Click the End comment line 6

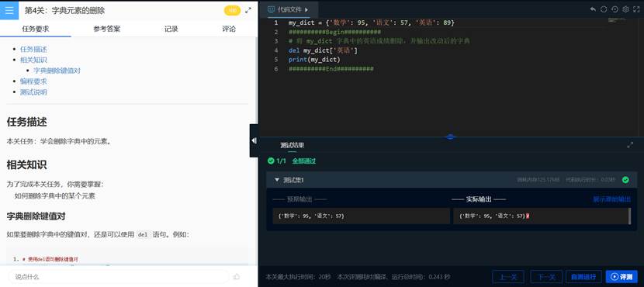coord(331,69)
